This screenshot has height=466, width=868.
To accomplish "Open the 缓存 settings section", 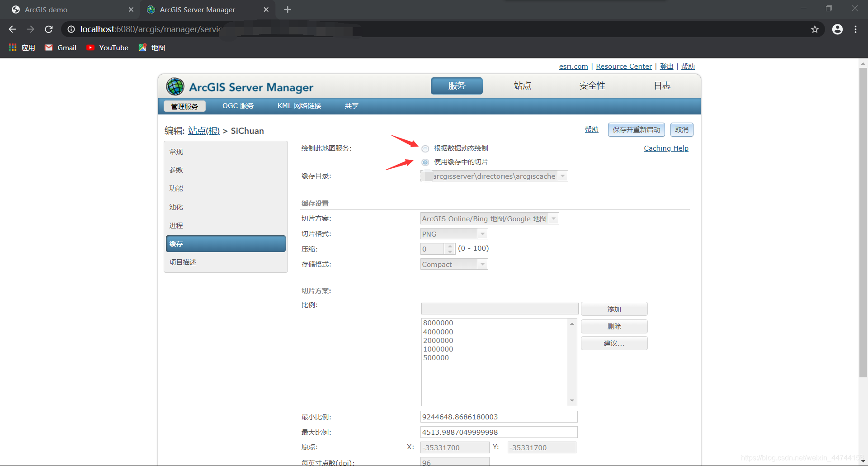I will pyautogui.click(x=226, y=244).
